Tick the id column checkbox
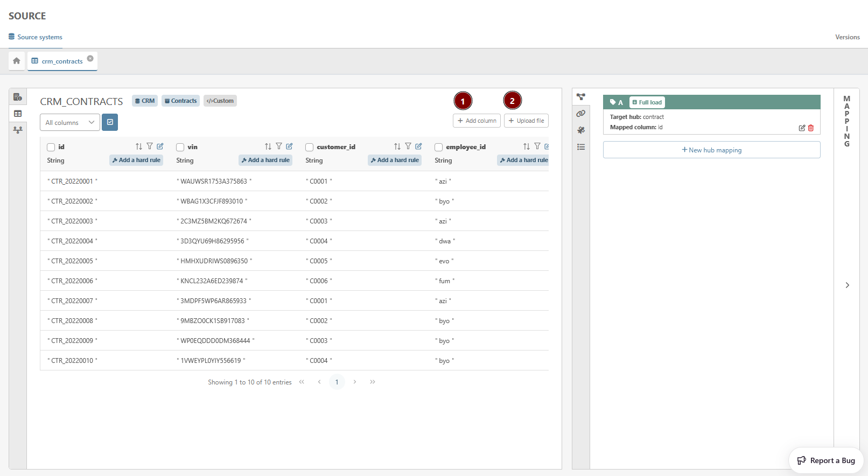Screen dimensions: 868x476 [x=51, y=147]
